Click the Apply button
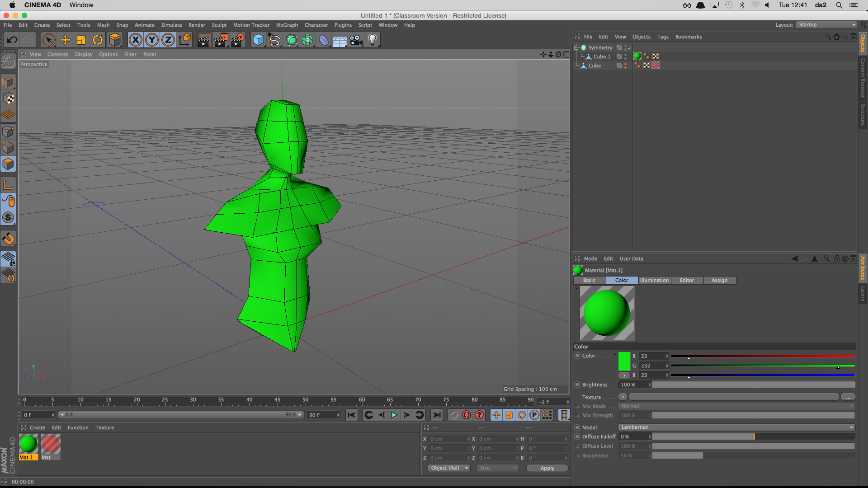 tap(547, 468)
